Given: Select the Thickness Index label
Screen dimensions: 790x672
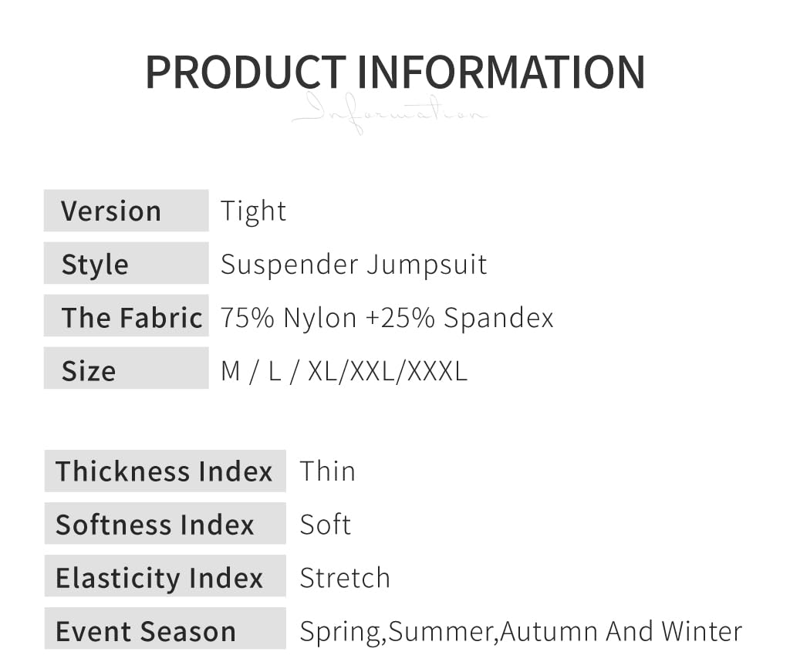Looking at the screenshot, I should tap(164, 471).
